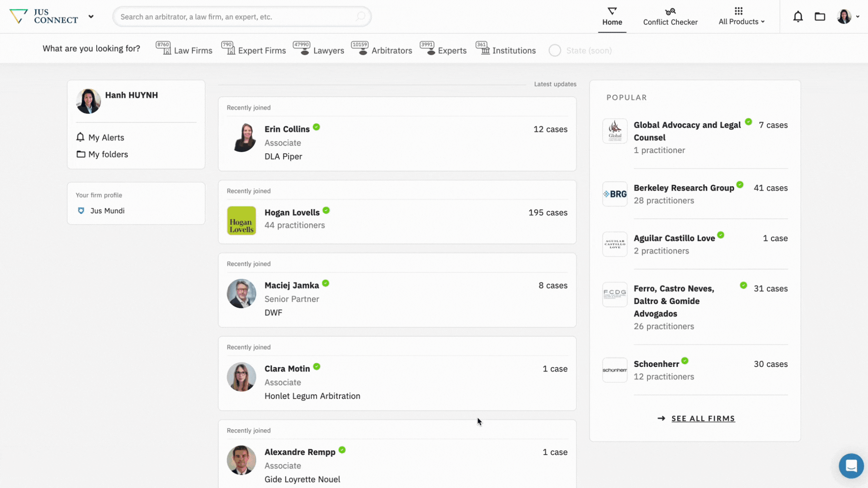Screen dimensions: 868x488
Task: Click "195 cases" for Hogan Lovells
Action: (548, 212)
